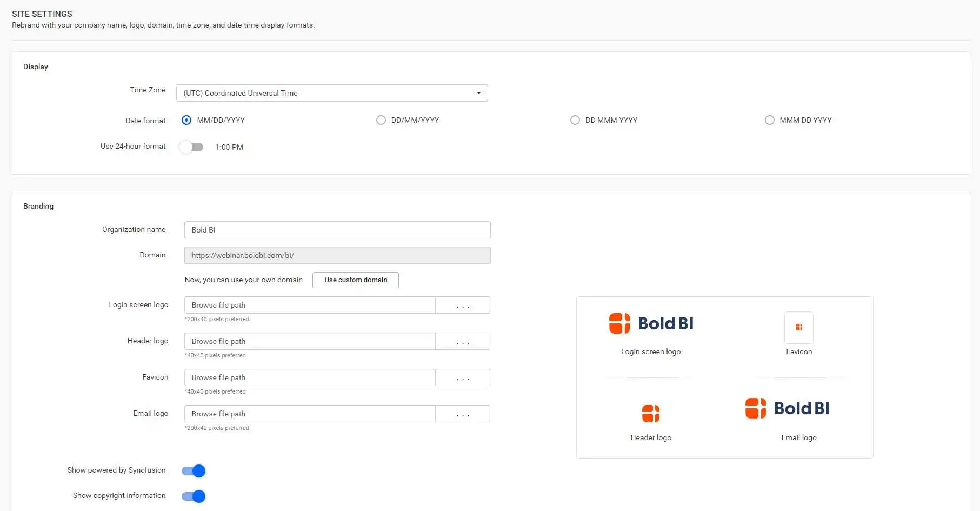980x511 pixels.
Task: Click the Favicon preview icon
Action: coord(798,328)
